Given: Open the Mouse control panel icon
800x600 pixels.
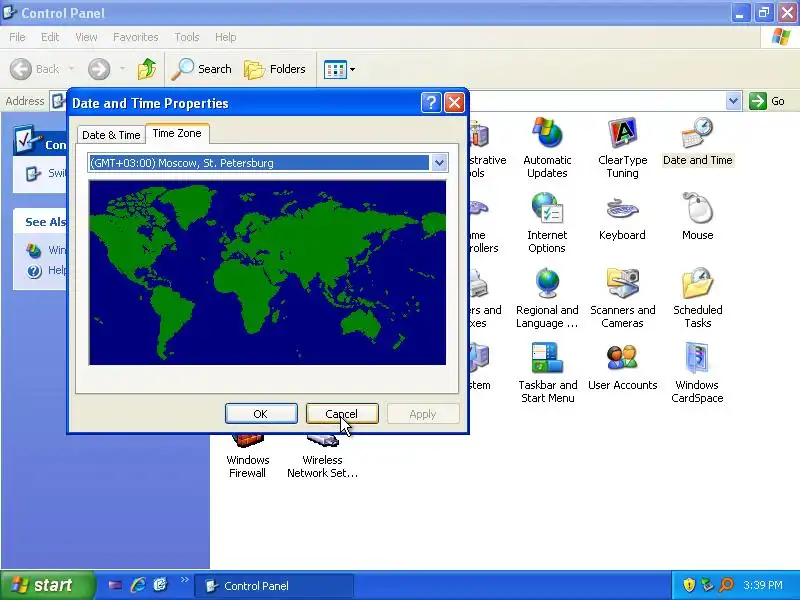Looking at the screenshot, I should pyautogui.click(x=697, y=217).
